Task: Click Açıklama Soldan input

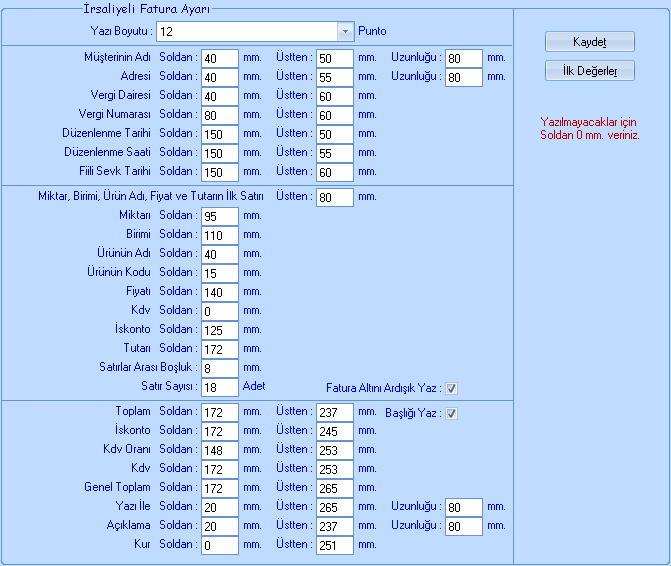Action: pyautogui.click(x=220, y=527)
